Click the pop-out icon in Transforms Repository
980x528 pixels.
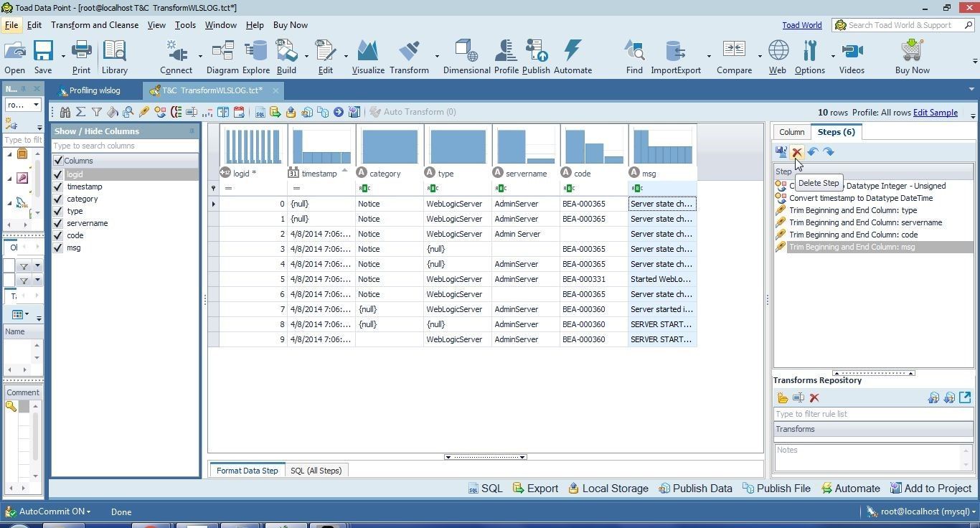(x=965, y=397)
